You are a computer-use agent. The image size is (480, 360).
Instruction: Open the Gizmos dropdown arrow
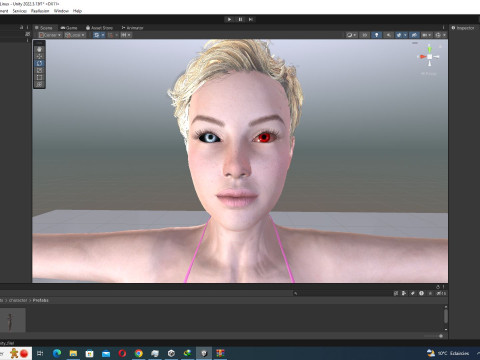444,35
